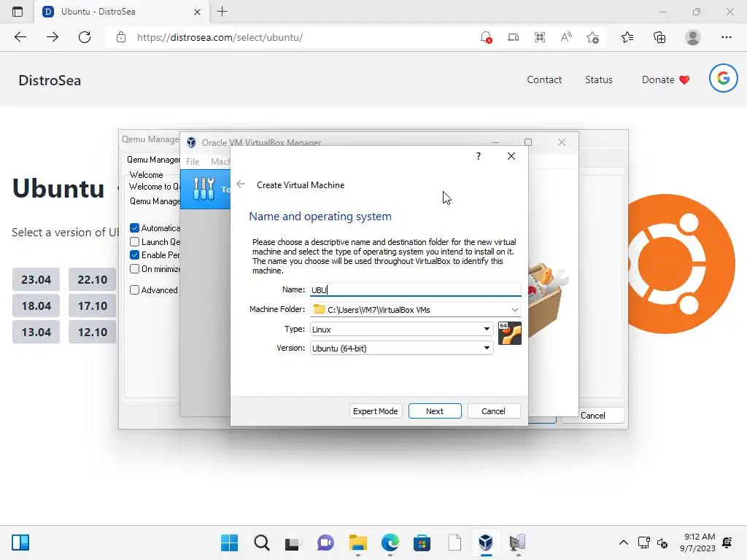
Task: Click the Ubuntu 64-bit OS type icon
Action: [x=509, y=332]
